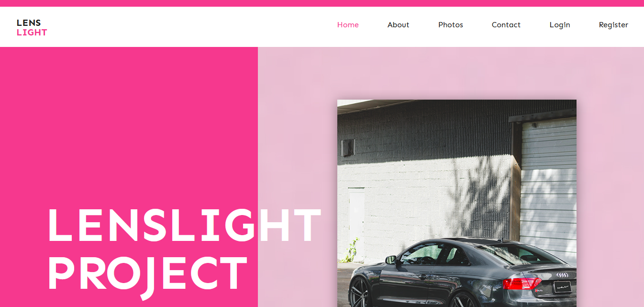Click the Audi rings emblem on car

pos(563,275)
